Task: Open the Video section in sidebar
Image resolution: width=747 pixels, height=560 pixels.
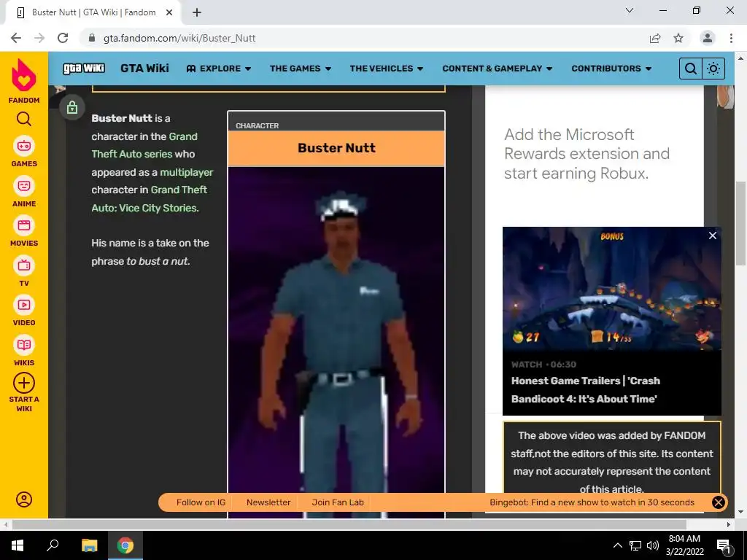Action: (x=24, y=311)
